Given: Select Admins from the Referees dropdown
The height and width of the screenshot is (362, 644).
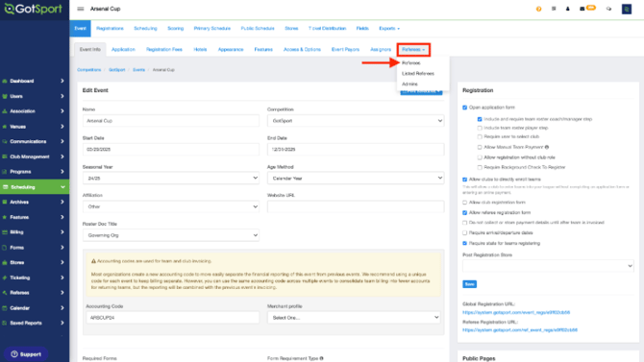Looking at the screenshot, I should click(x=409, y=84).
